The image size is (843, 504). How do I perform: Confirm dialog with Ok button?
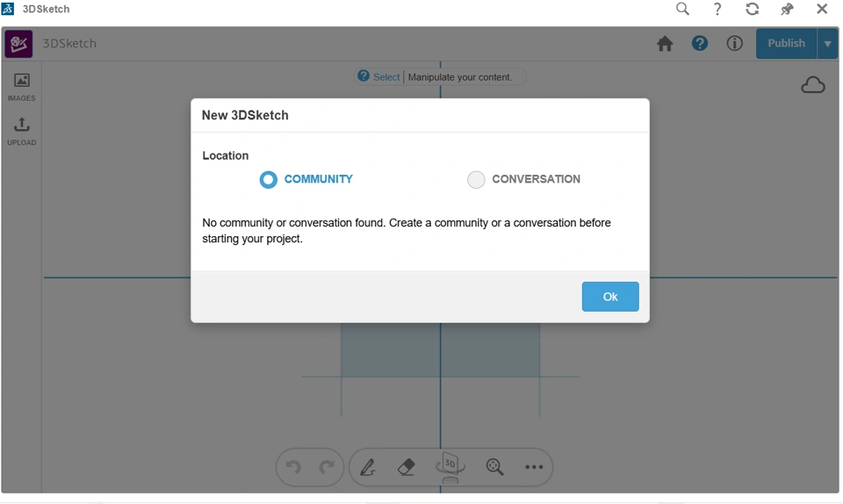tap(610, 297)
